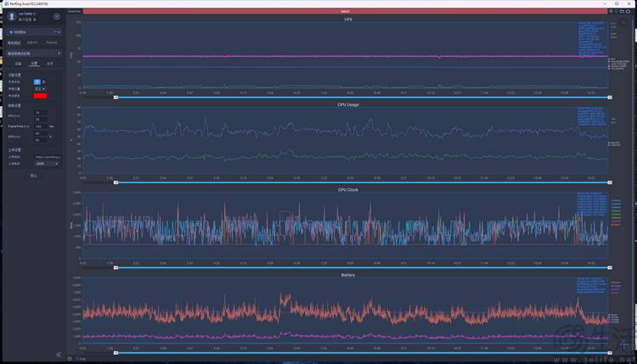
Task: Click right handle of FPS chart range slider
Action: (x=610, y=98)
